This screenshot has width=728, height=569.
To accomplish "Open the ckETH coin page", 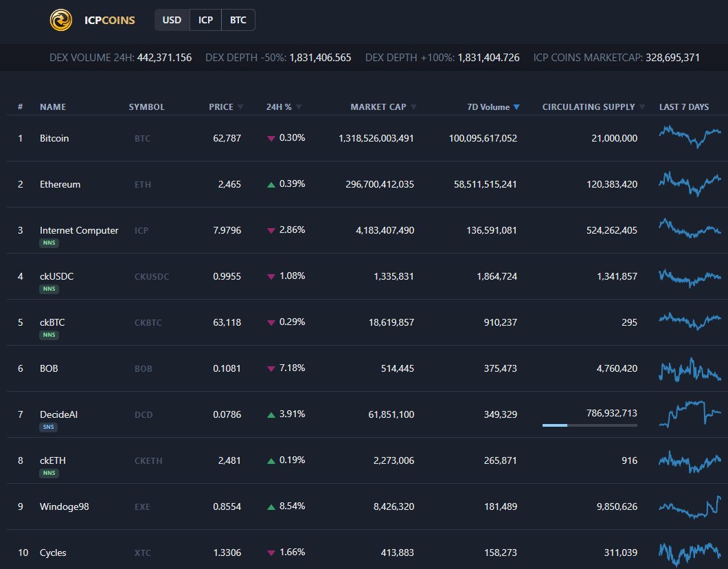I will click(52, 460).
